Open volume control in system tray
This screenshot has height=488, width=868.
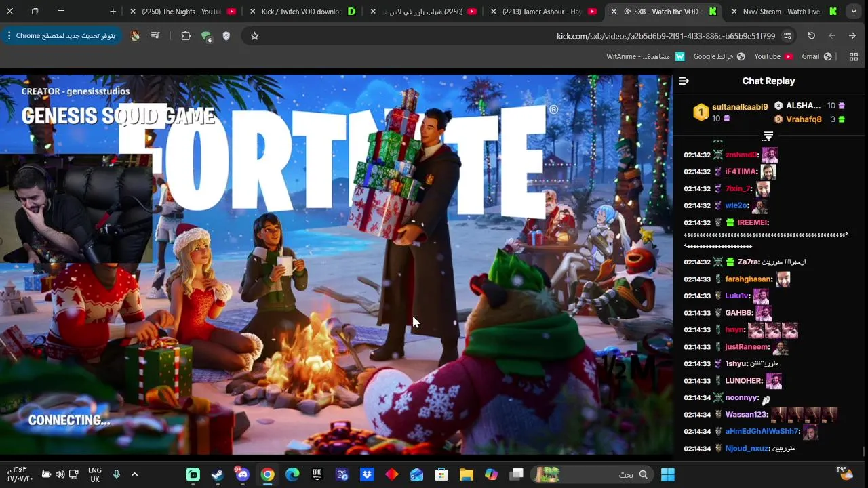tap(60, 474)
